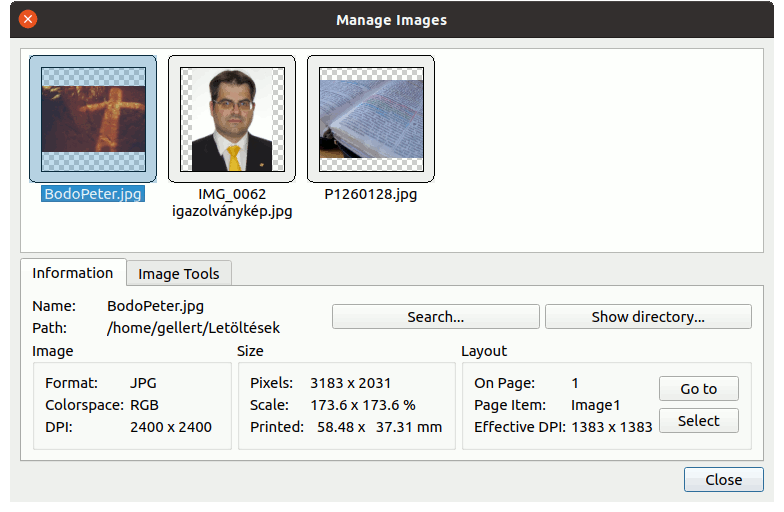Viewport: 784px width, 512px height.
Task: Open the Information tab
Action: tap(72, 273)
